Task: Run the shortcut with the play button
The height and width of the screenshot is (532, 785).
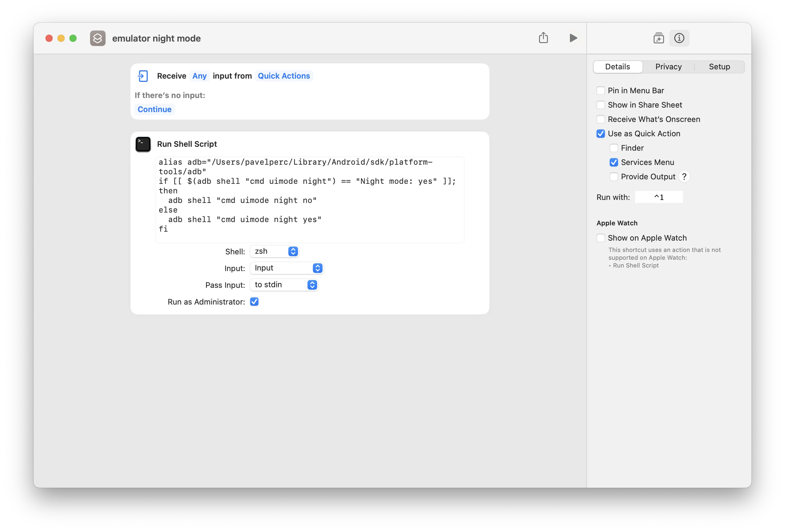Action: click(x=573, y=38)
